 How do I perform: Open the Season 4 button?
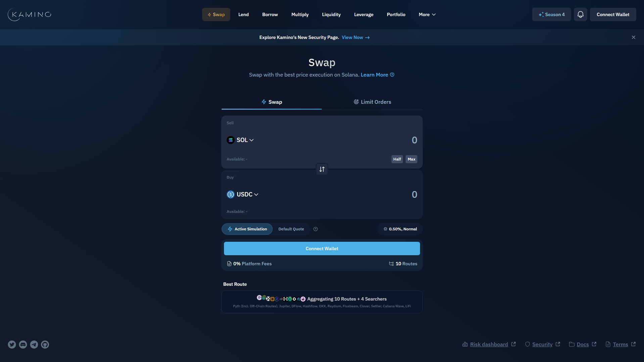551,14
